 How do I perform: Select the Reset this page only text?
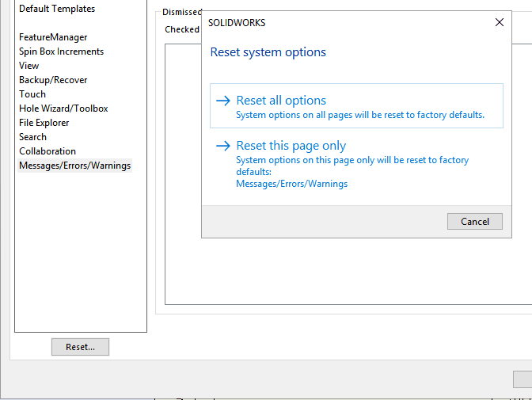(291, 146)
